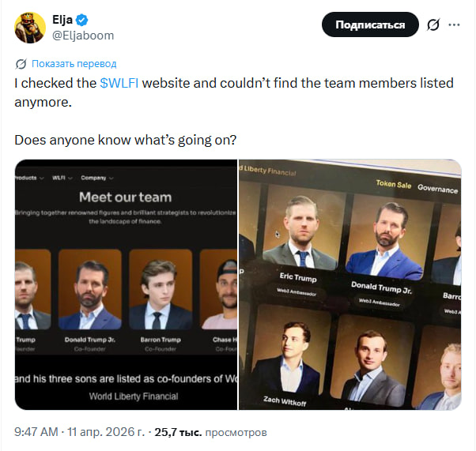Open the Grok slashed-circle icon

(x=433, y=25)
